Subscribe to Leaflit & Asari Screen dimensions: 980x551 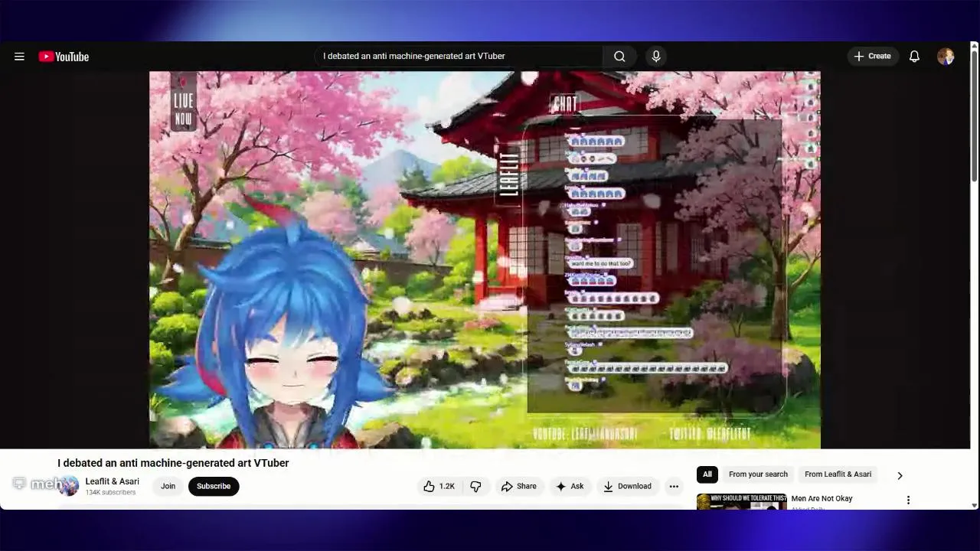pyautogui.click(x=214, y=486)
